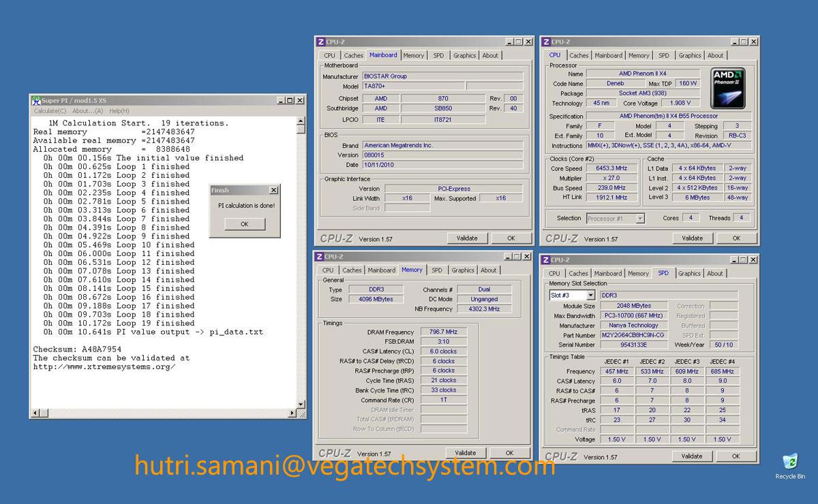Click the AMD Phenom II logo image
Image resolution: width=818 pixels, height=504 pixels.
coord(729,89)
